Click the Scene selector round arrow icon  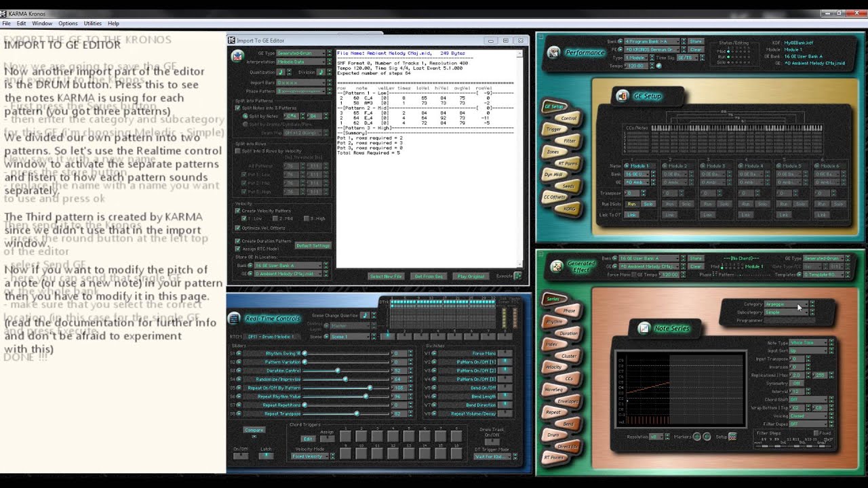pos(326,336)
